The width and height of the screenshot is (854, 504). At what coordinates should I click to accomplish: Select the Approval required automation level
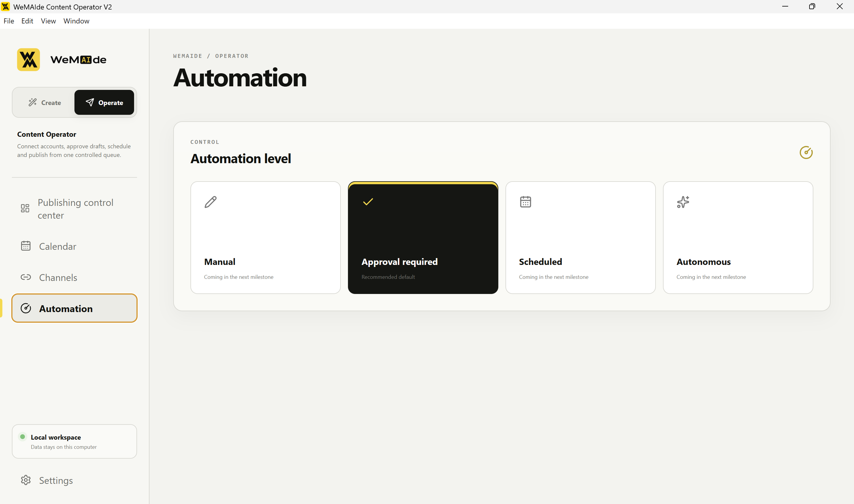coord(423,237)
